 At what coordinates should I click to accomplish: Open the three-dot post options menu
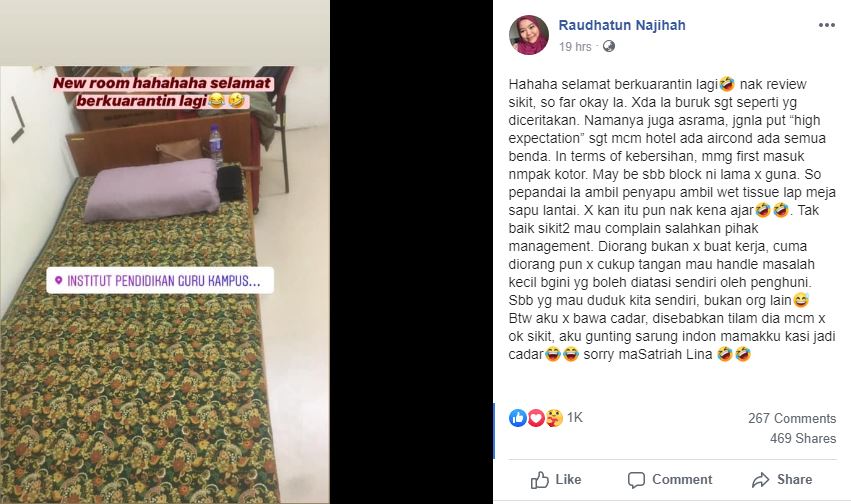pos(827,25)
